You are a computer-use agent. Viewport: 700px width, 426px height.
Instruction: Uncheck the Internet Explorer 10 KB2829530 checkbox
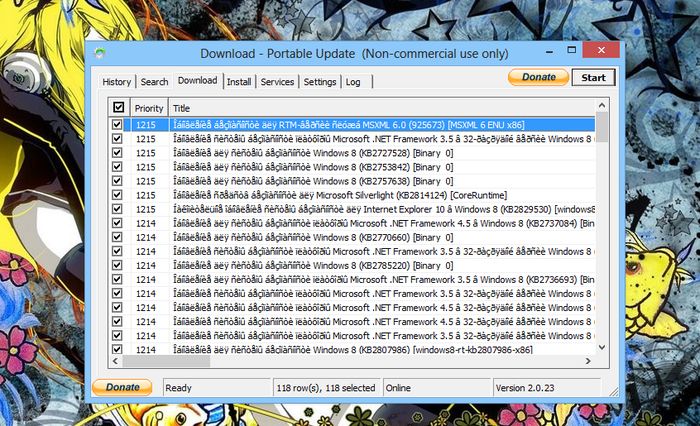pos(118,209)
